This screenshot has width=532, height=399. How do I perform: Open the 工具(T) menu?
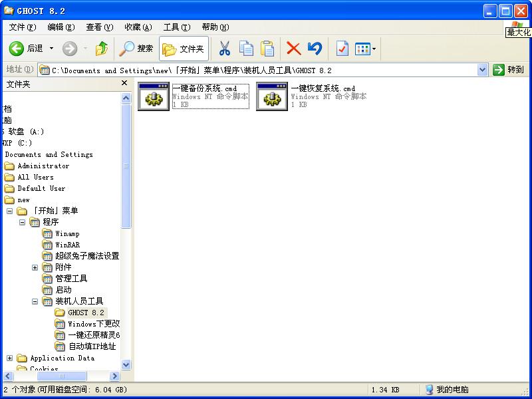[177, 27]
